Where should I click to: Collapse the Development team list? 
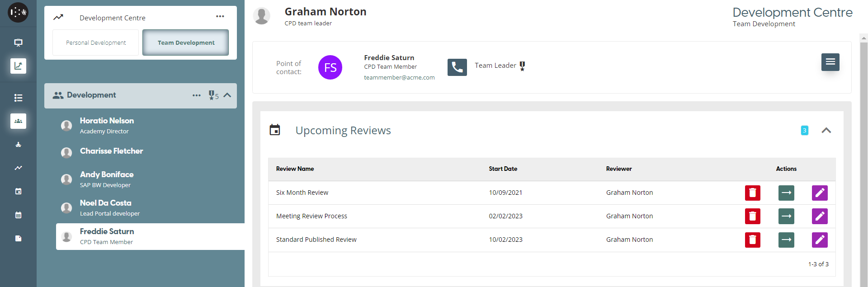click(227, 95)
